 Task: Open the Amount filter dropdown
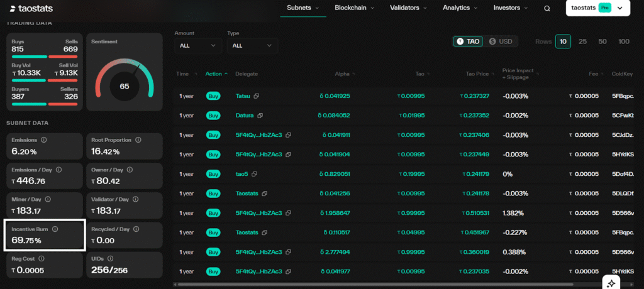(x=197, y=45)
